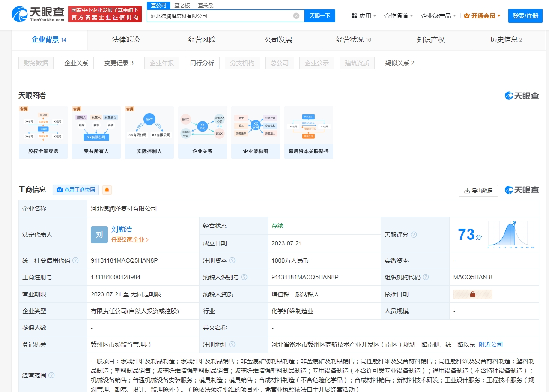This screenshot has width=549, height=392.
Task: Click the 天眼评分 distribution chart
Action: pos(511,235)
